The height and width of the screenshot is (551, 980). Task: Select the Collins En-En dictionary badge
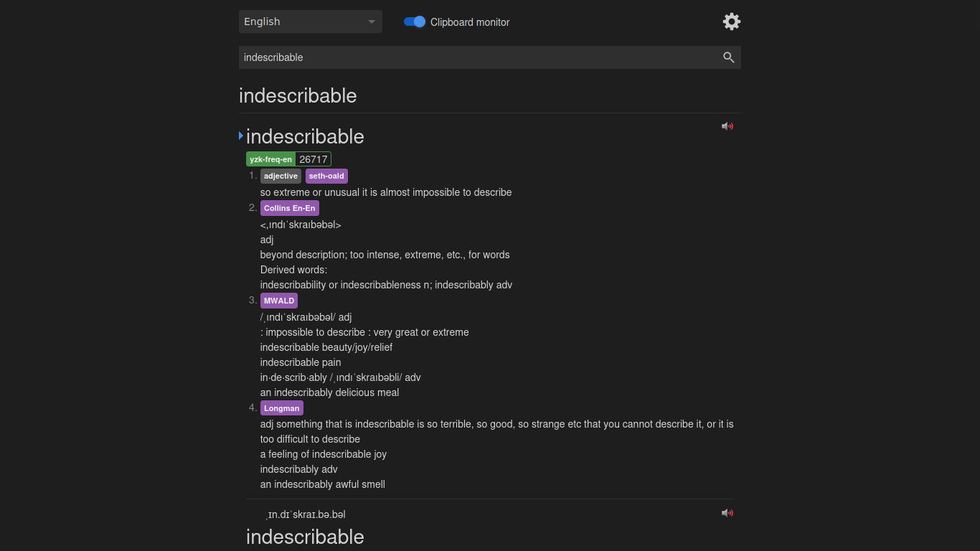pos(289,207)
